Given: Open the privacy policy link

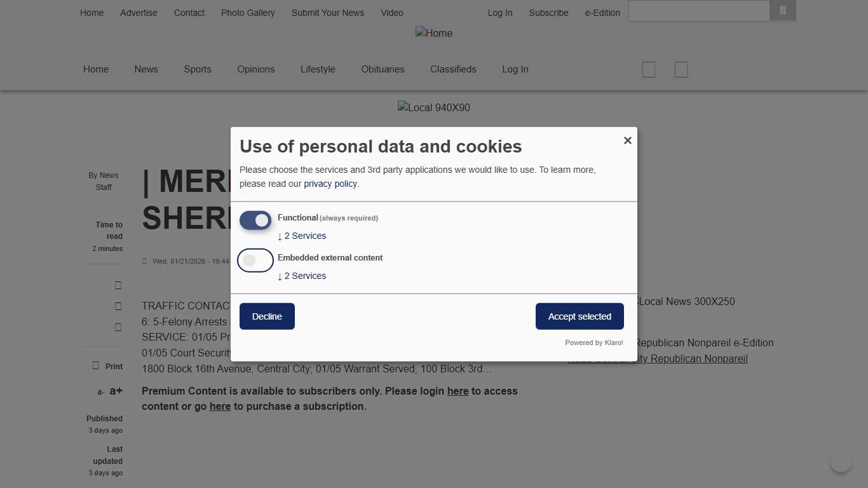Looking at the screenshot, I should [330, 184].
